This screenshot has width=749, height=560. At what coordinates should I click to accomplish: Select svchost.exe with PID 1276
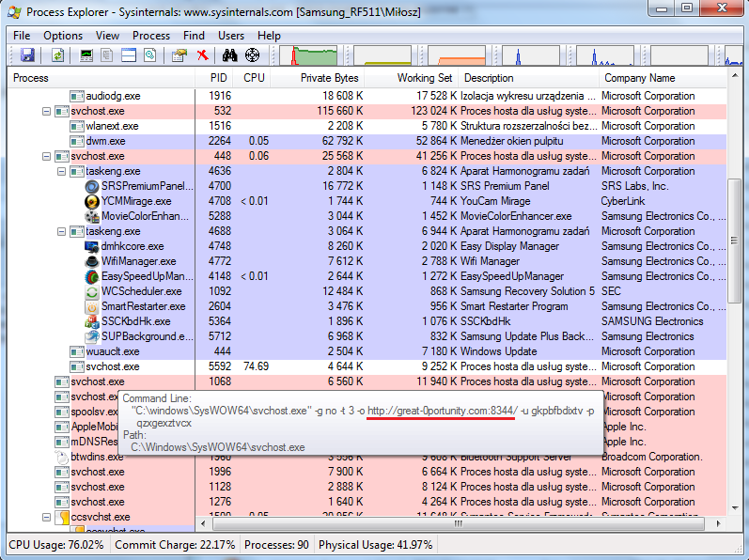[x=367, y=503]
